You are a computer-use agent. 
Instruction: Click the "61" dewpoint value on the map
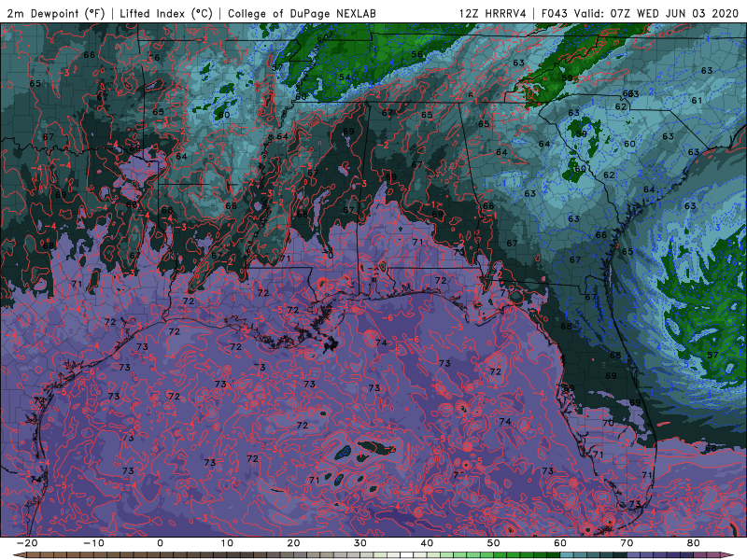[697, 101]
